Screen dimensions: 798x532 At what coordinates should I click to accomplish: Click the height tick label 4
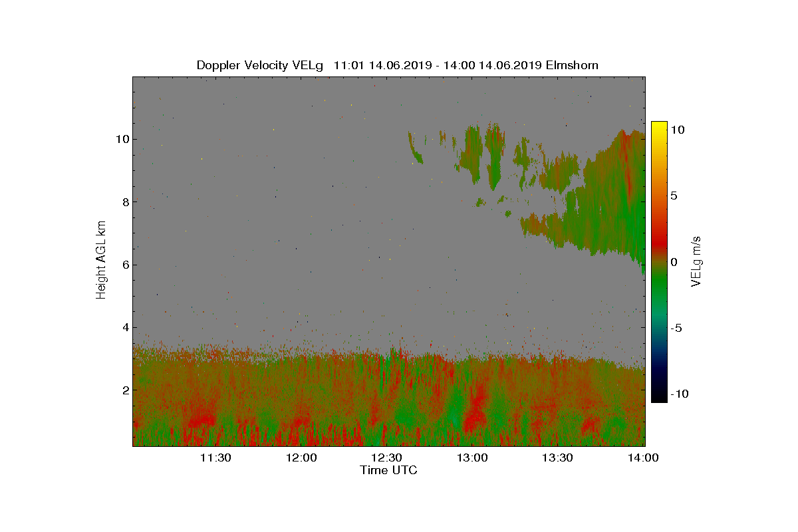click(124, 327)
